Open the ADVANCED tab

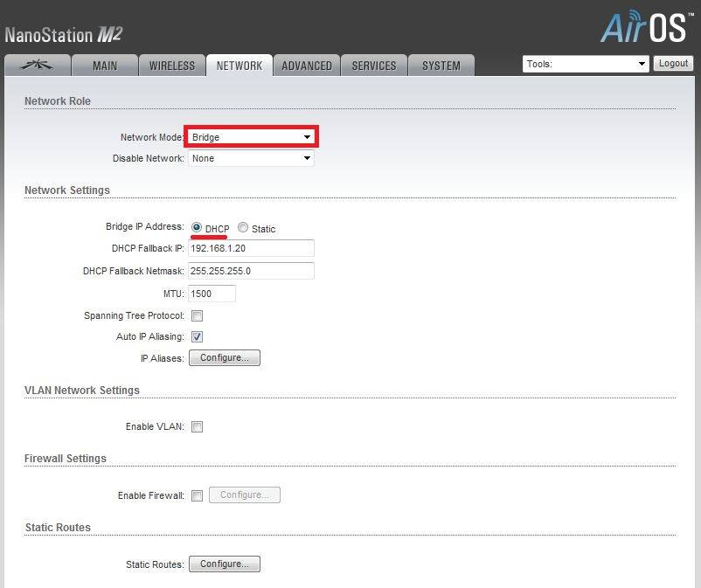pyautogui.click(x=307, y=66)
